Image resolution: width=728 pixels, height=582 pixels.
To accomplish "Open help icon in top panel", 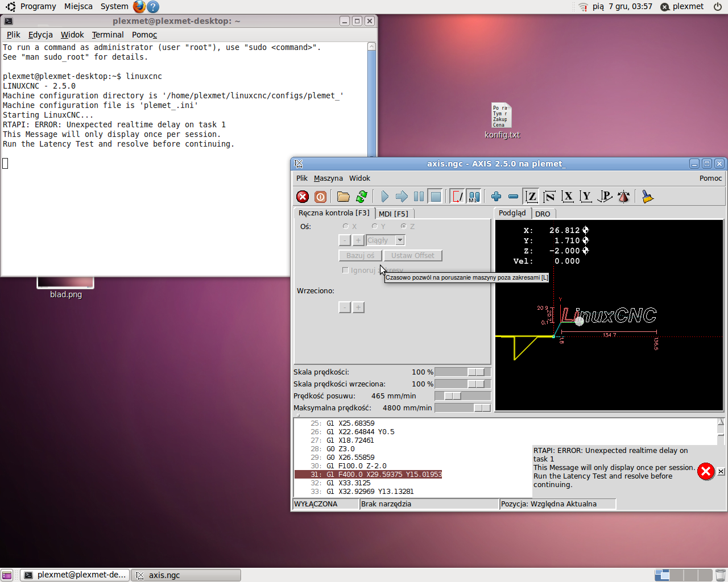I will [x=152, y=7].
